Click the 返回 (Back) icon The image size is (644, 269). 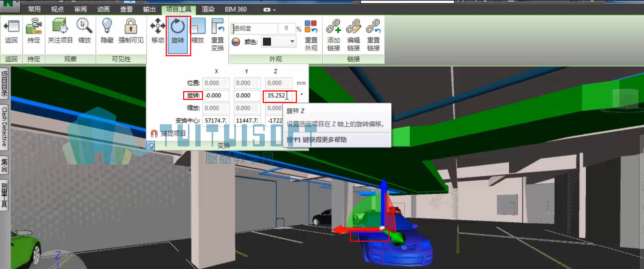11,31
